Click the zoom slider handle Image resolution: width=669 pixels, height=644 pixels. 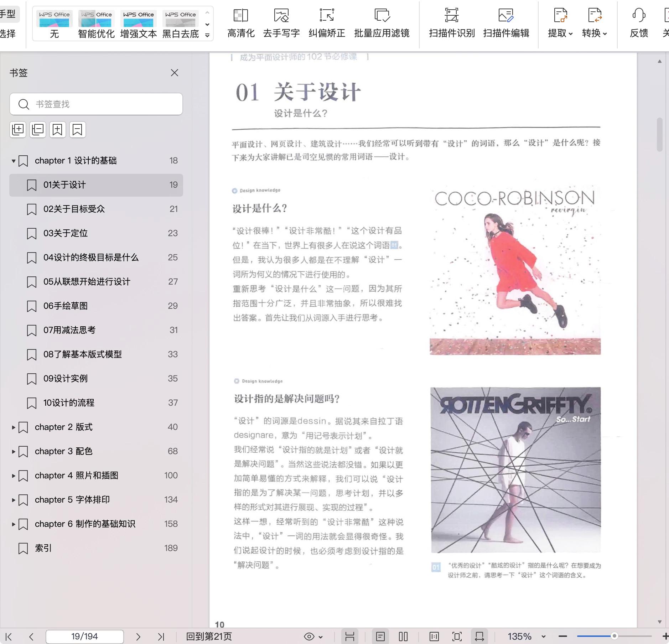pyautogui.click(x=614, y=636)
